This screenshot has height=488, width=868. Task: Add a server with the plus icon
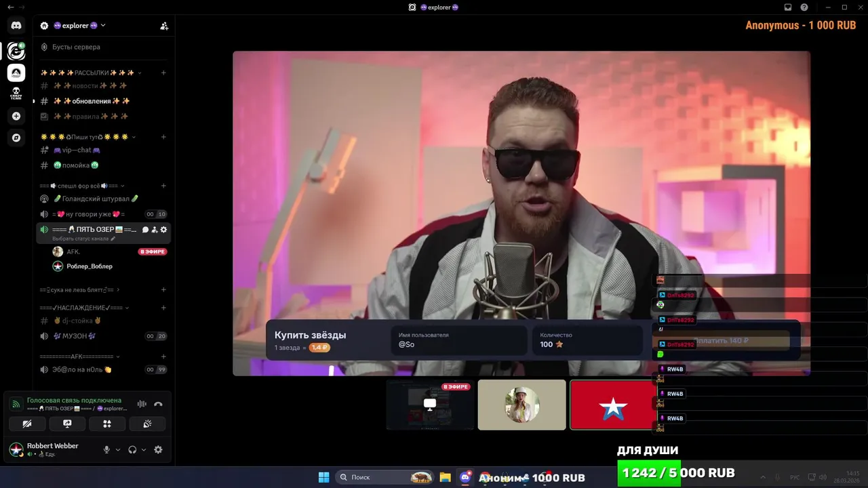point(16,116)
